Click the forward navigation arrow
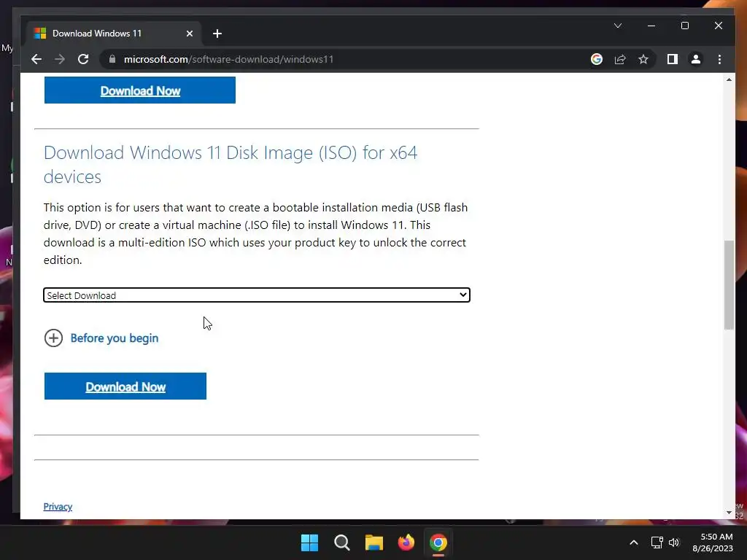The width and height of the screenshot is (747, 560). 60,59
